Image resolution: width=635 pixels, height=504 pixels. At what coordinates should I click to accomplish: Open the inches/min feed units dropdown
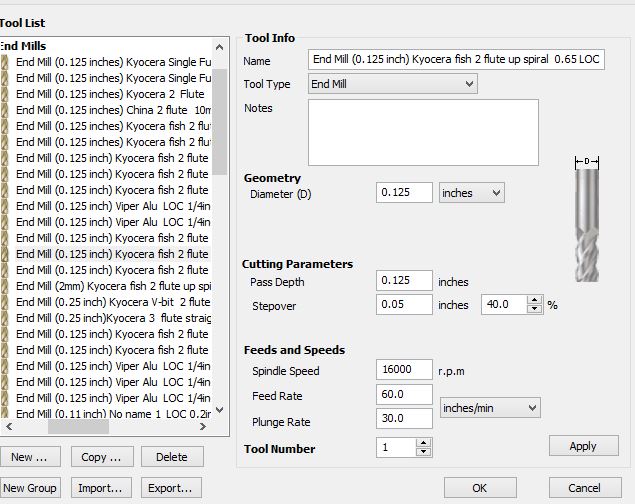(x=489, y=408)
